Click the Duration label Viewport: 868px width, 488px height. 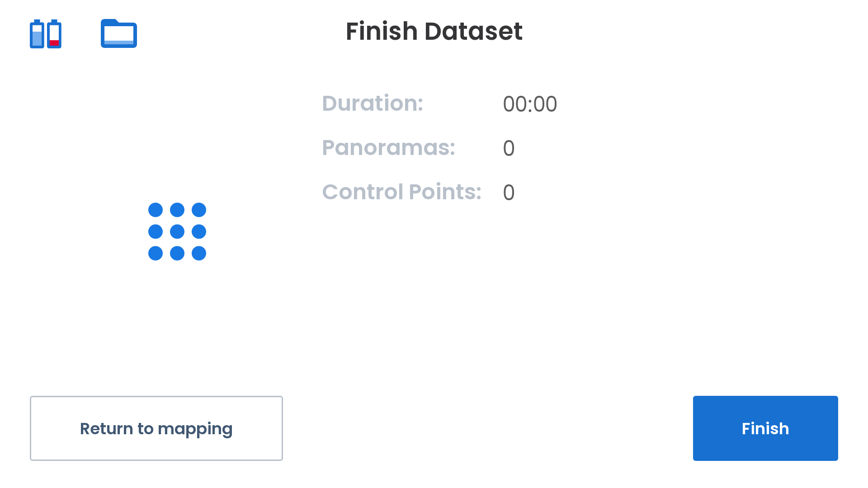click(373, 103)
